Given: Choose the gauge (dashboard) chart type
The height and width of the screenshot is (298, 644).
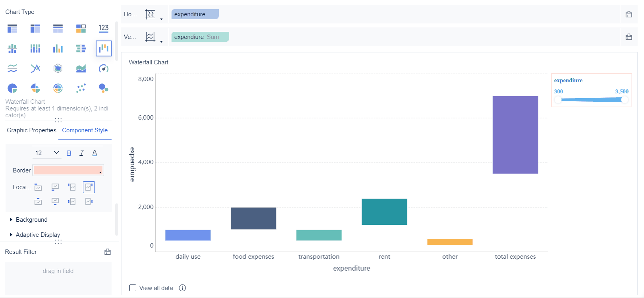Looking at the screenshot, I should [x=104, y=69].
